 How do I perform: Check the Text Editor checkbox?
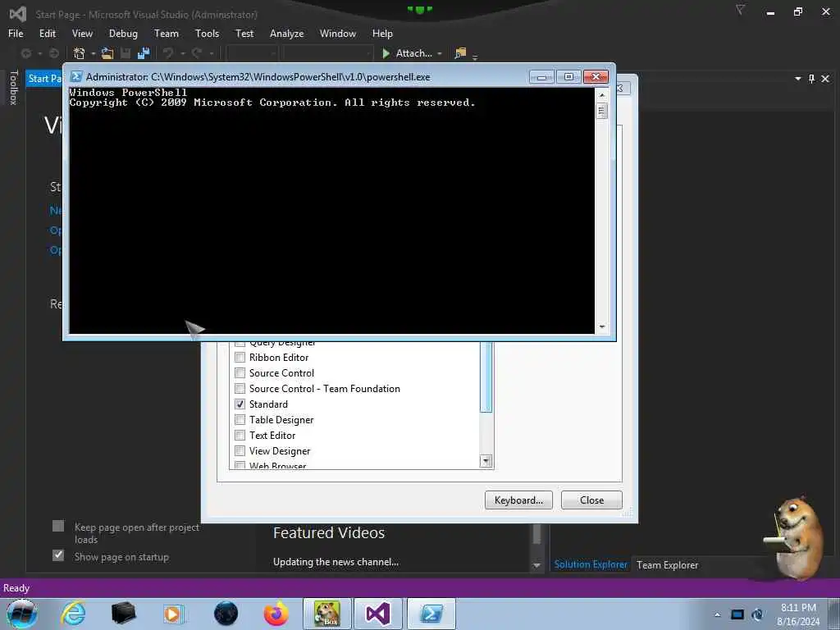point(240,435)
